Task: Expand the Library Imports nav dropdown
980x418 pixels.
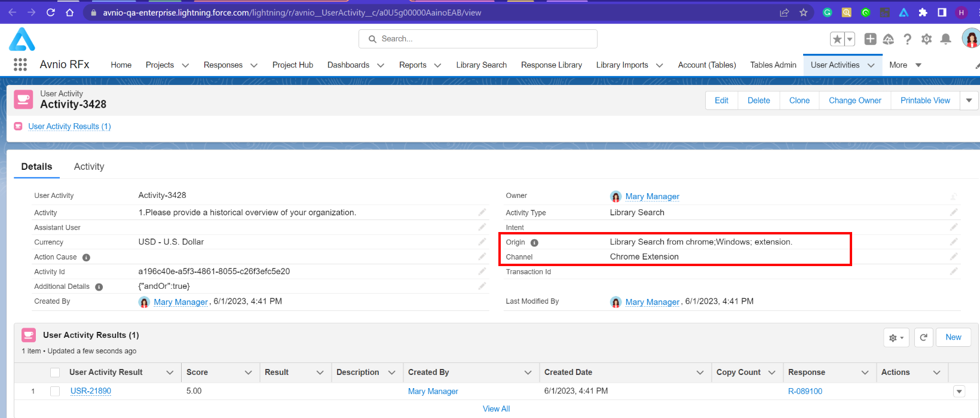Action: 659,65
